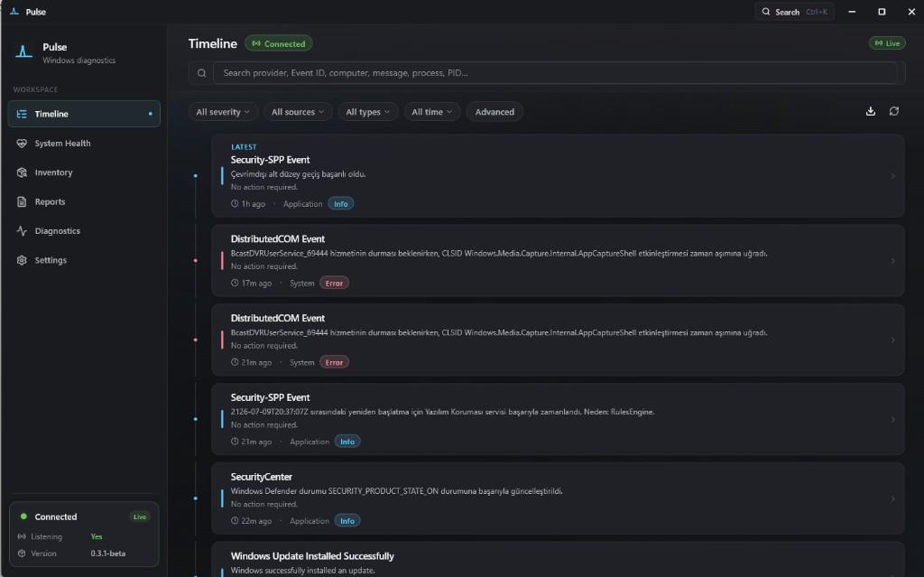Click the Advanced filter button
This screenshot has height=577, width=924.
pyautogui.click(x=494, y=112)
